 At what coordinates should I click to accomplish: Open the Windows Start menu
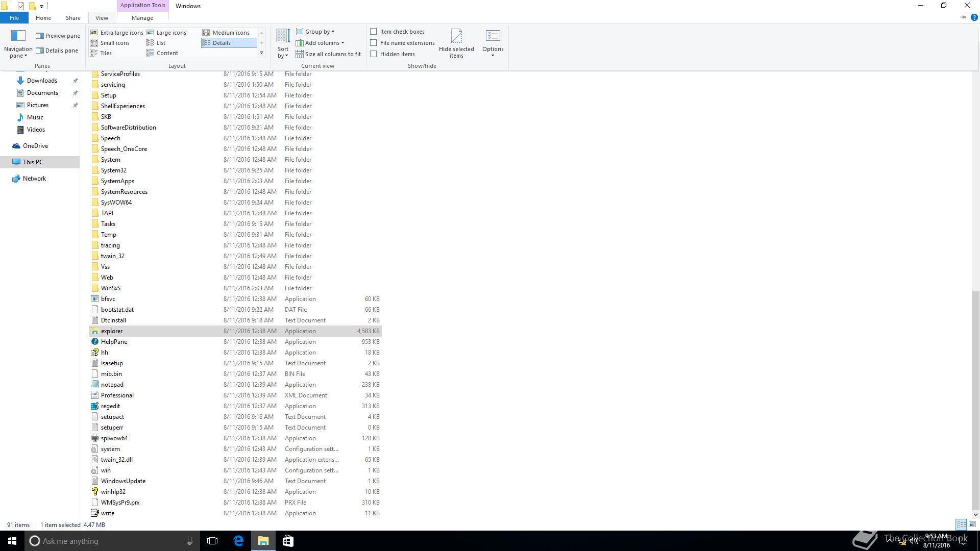click(x=12, y=541)
